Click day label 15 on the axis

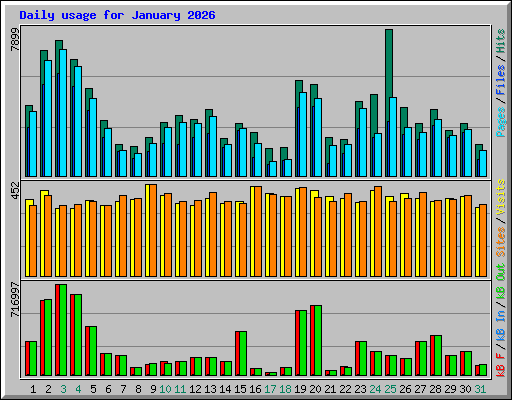240,389
